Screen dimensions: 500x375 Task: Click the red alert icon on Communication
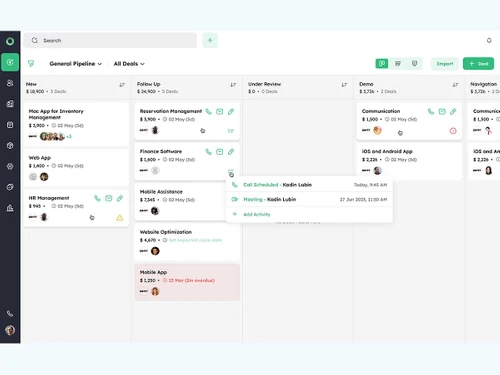coord(453,131)
